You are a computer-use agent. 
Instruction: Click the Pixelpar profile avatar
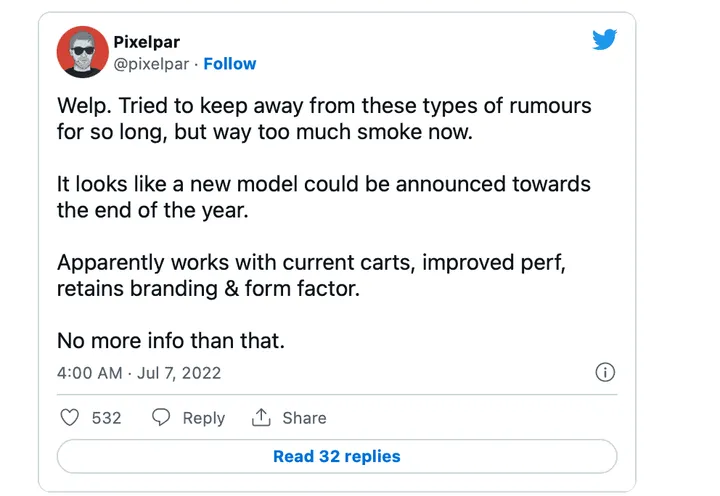(81, 52)
